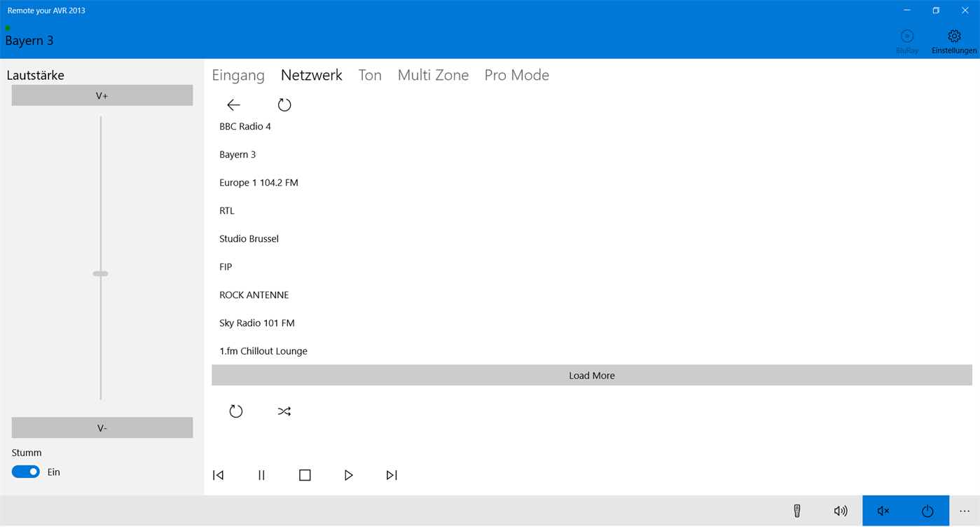Switch to the Multi Zone tab
Image resolution: width=980 pixels, height=527 pixels.
433,75
